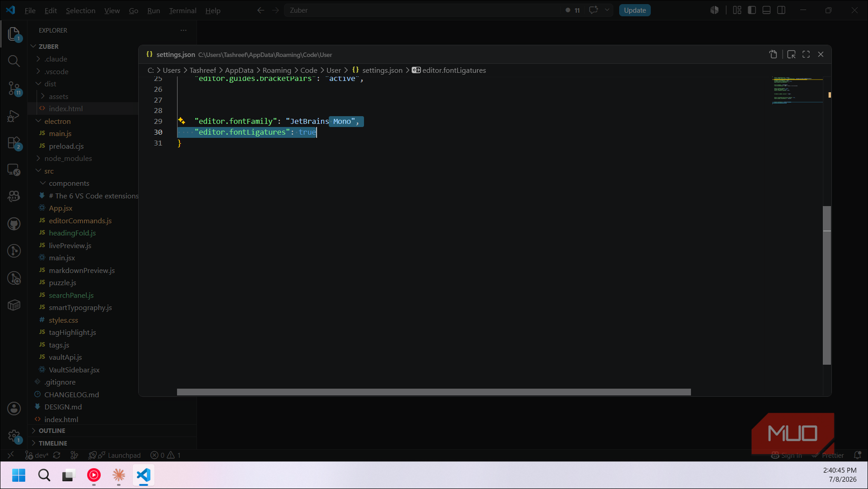Collapse the dist folder
This screenshot has width=868, height=489.
[38, 84]
